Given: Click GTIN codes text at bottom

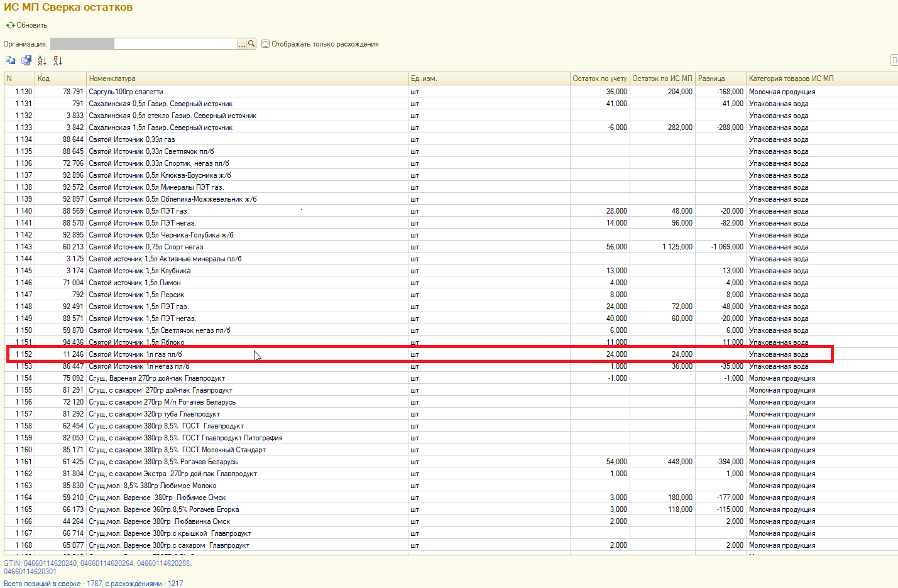Looking at the screenshot, I should [x=97, y=563].
